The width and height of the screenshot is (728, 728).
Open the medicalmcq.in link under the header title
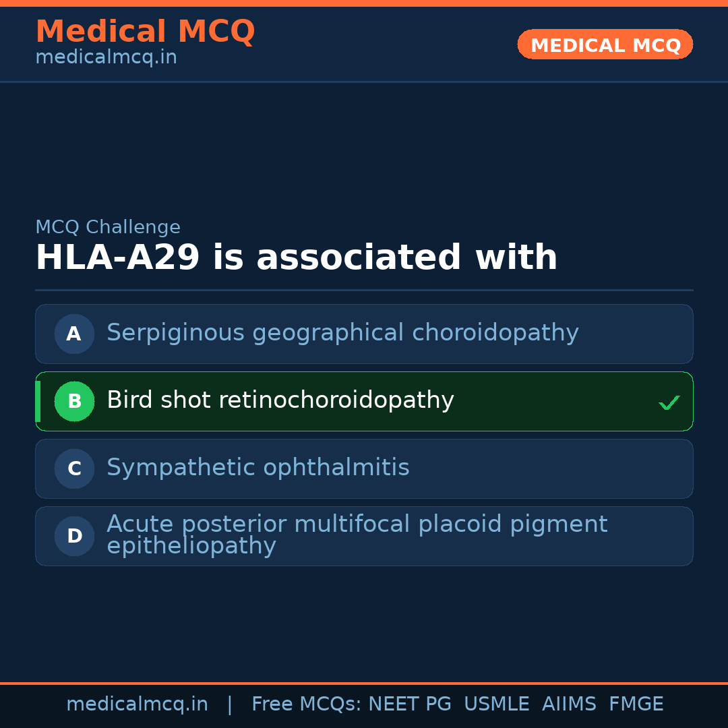(106, 57)
